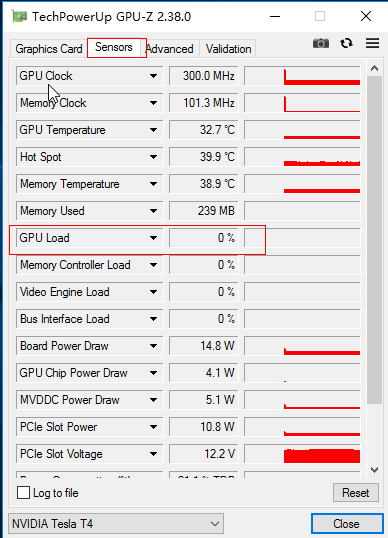Expand the GPU Load sensor dropdown
This screenshot has height=538, width=388.
tap(153, 238)
